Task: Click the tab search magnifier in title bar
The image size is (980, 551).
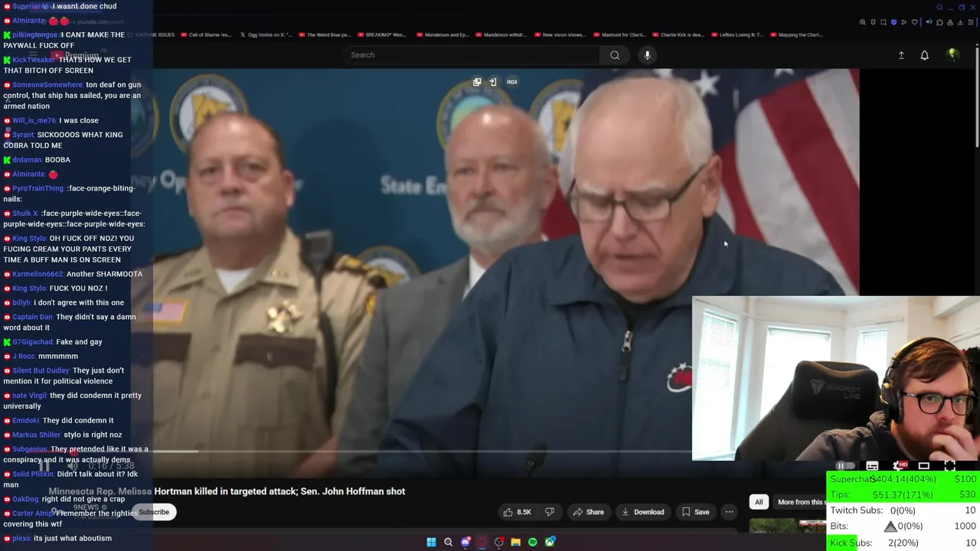Action: 939,8
